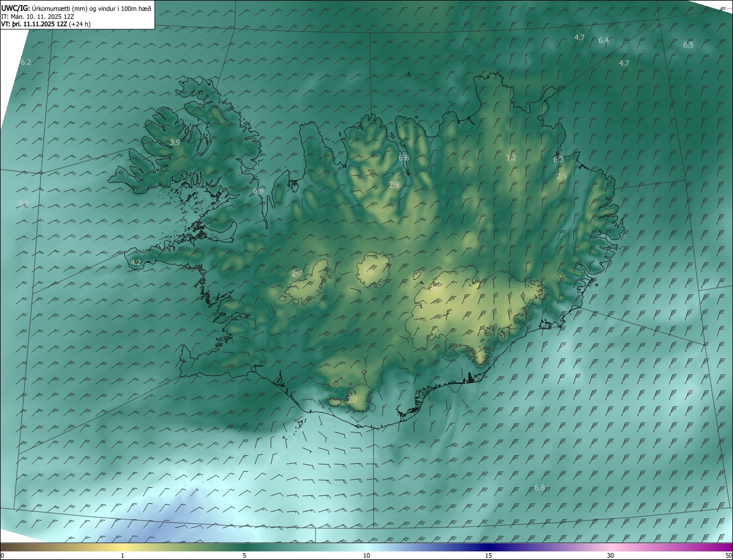Click the color scale tick labeled 30
Viewport: 733px width, 560px height.
click(610, 555)
